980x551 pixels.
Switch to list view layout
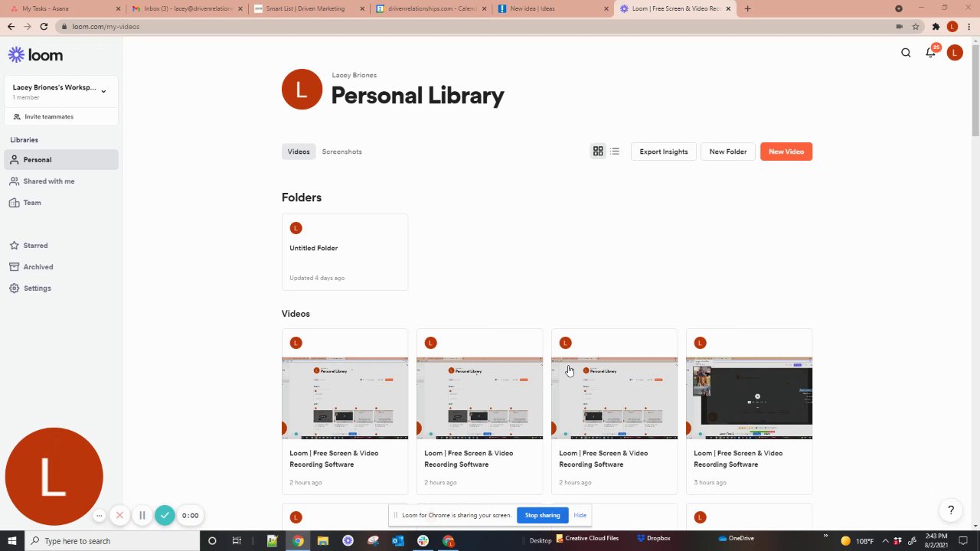click(x=615, y=152)
